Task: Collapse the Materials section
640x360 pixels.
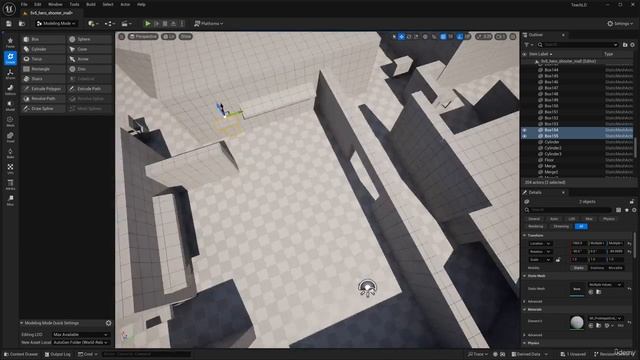Action: 524,309
